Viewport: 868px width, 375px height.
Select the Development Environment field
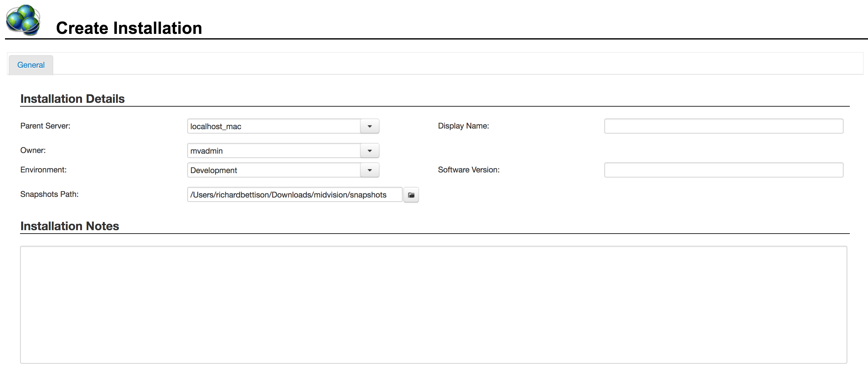point(274,170)
